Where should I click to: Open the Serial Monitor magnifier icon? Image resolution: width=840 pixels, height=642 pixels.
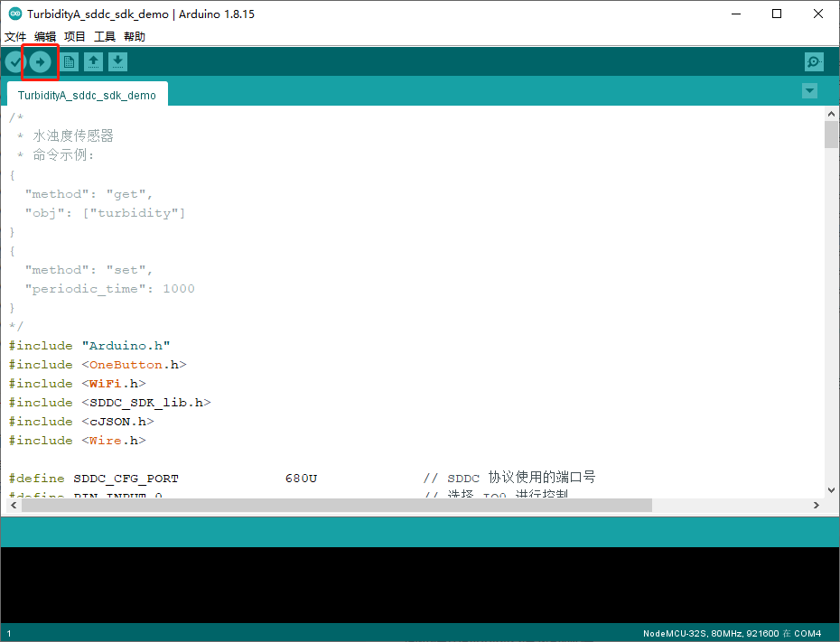click(815, 62)
